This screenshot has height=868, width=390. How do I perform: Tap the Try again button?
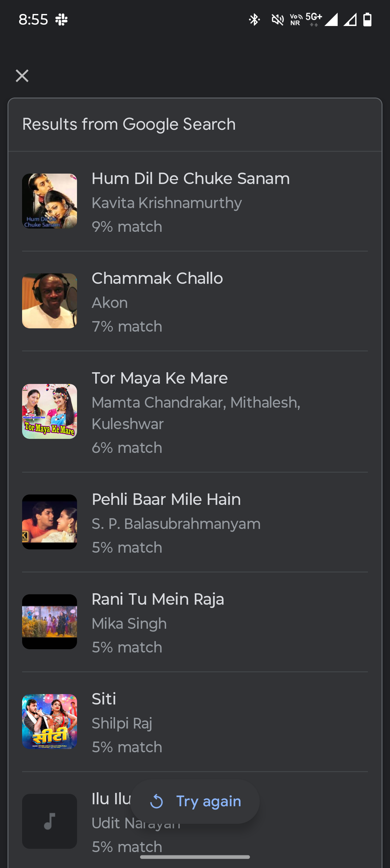point(195,801)
